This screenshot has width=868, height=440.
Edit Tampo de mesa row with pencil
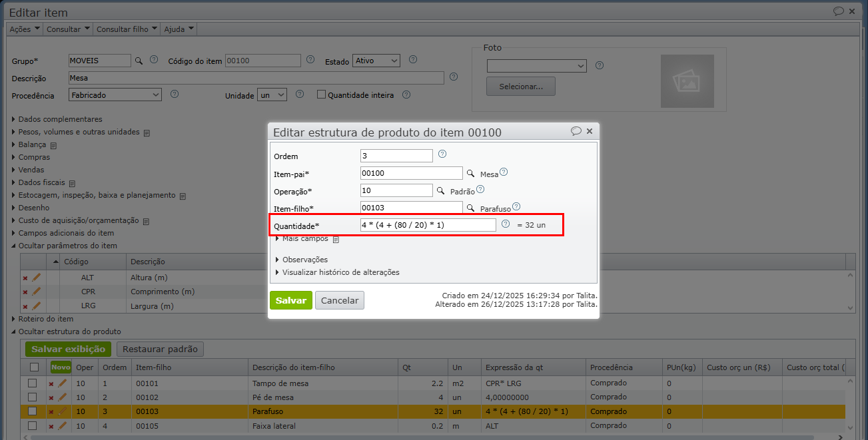(x=62, y=383)
